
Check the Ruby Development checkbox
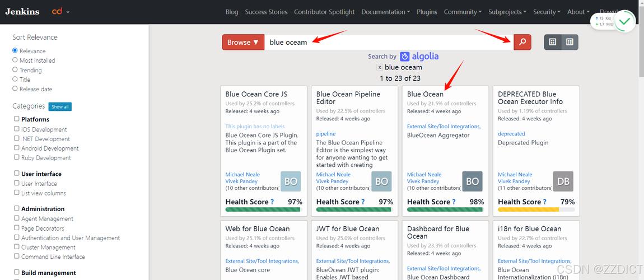(16, 157)
